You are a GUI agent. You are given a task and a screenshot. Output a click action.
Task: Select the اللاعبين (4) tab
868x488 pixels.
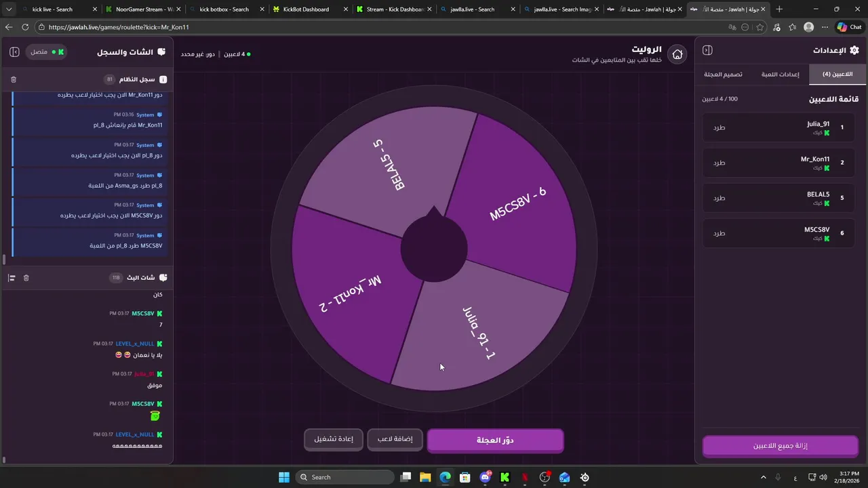(x=837, y=74)
